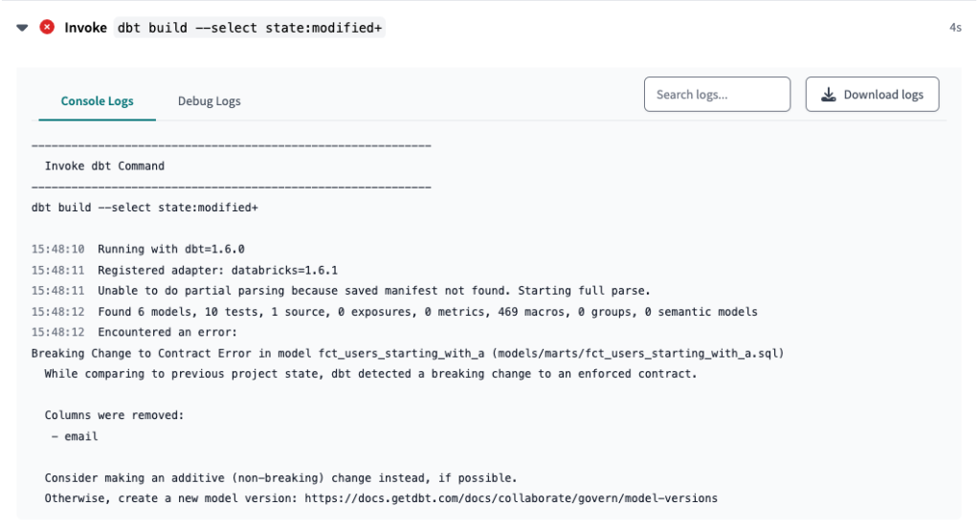Click the download icon in the Download logs button
The image size is (980, 528).
(828, 95)
